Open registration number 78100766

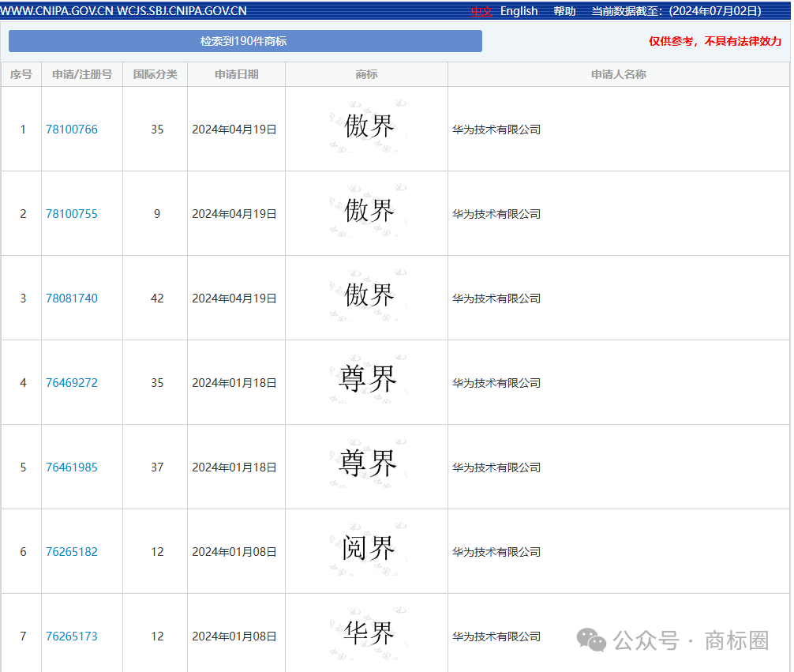pos(72,130)
